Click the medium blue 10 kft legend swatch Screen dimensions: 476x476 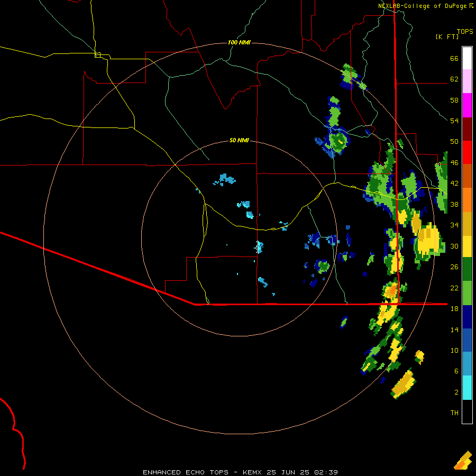tap(467, 340)
